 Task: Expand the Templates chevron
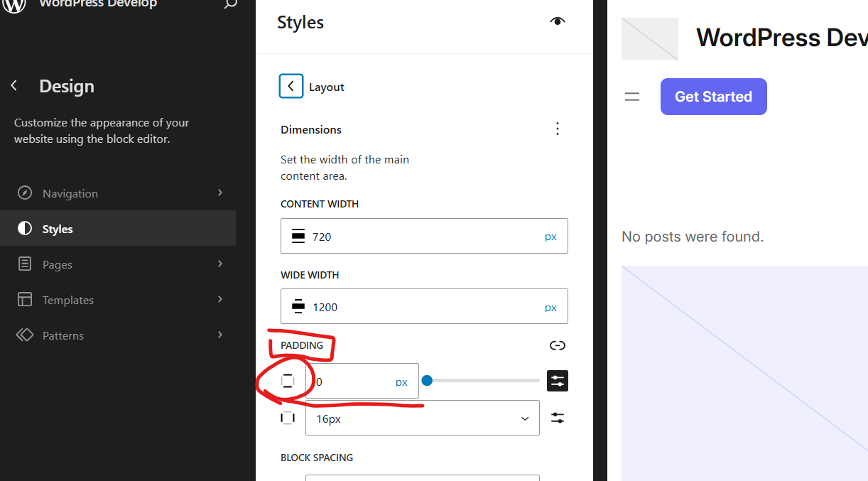click(x=220, y=299)
